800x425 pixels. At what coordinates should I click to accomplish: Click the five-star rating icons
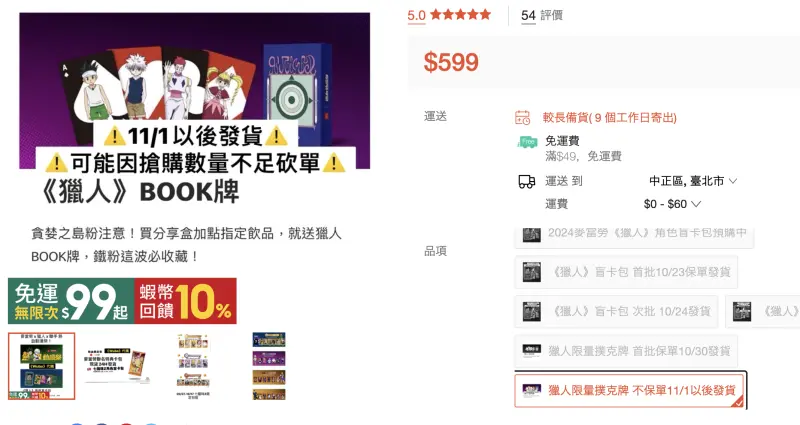(x=460, y=14)
